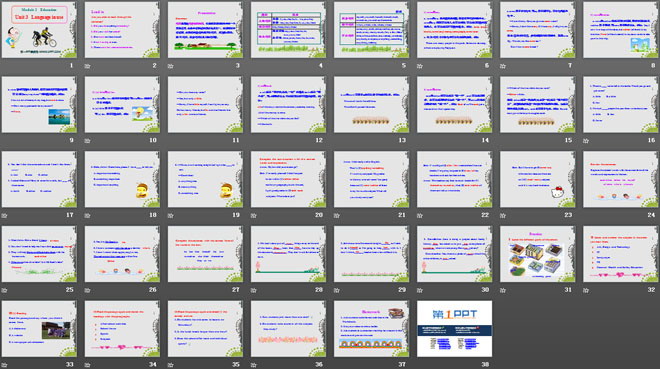The height and width of the screenshot is (369, 660).
Task: Select slide 1 title thumbnail with cyclists
Action: tap(39, 30)
